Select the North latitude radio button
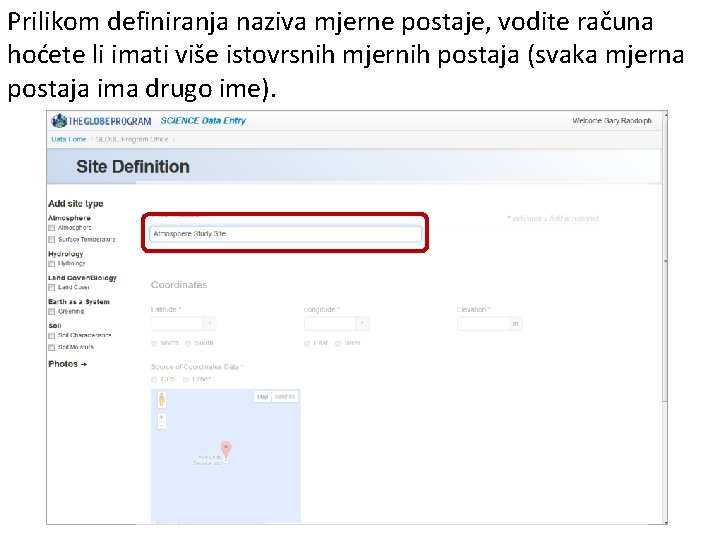720x540 pixels. point(154,343)
